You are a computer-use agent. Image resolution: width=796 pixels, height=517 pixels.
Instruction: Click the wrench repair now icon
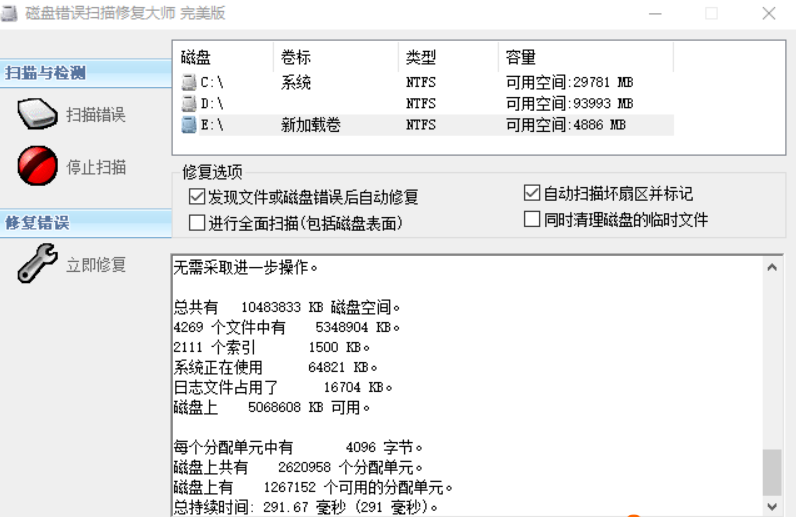click(x=37, y=263)
